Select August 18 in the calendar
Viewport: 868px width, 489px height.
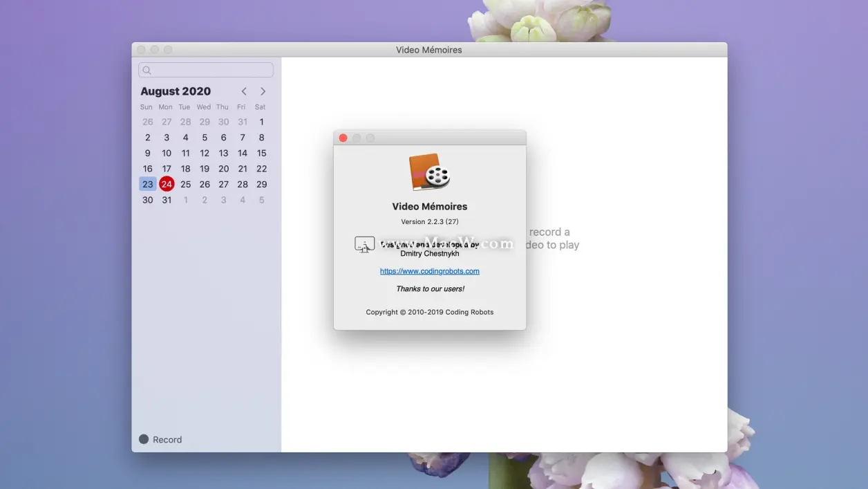click(185, 169)
